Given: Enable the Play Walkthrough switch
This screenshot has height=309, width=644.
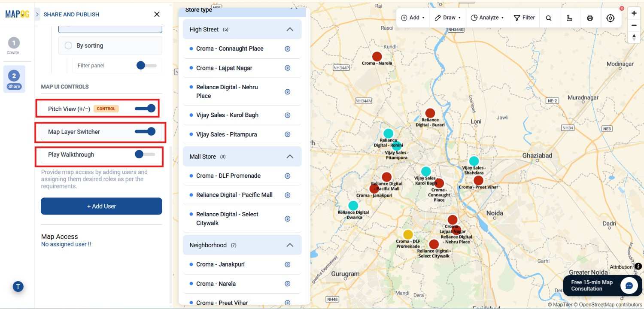Looking at the screenshot, I should tap(145, 154).
